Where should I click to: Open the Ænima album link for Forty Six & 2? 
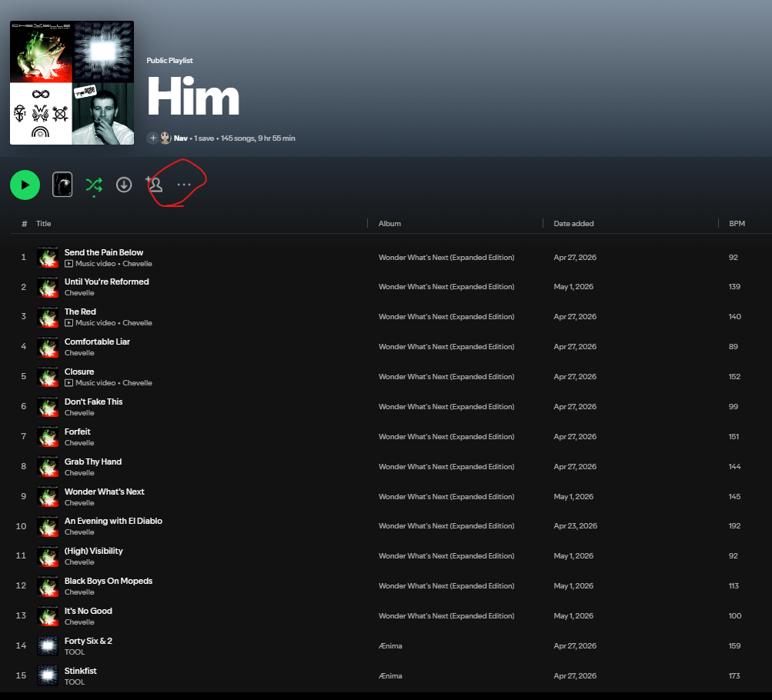point(390,646)
